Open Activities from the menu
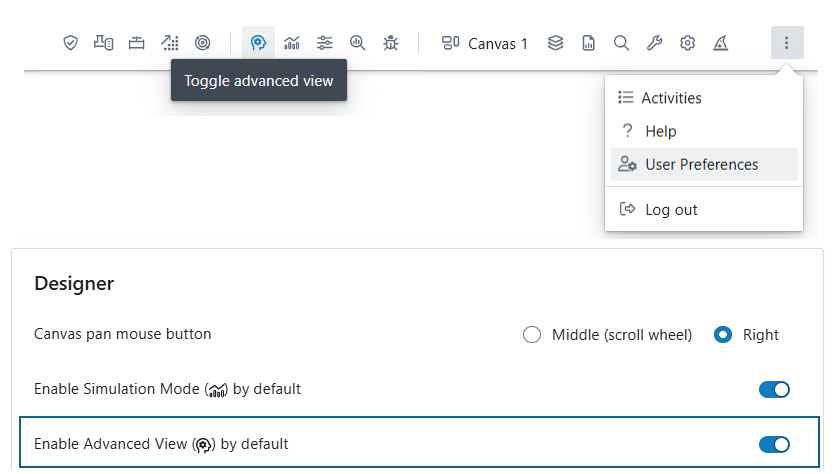Screen dimensions: 835x474 pos(671,98)
